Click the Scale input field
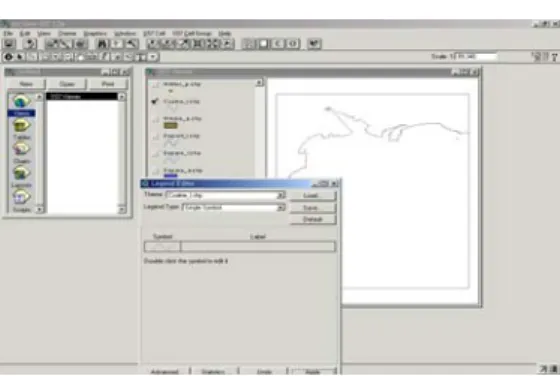Image resolution: width=560 pixels, height=376 pixels. pyautogui.click(x=476, y=57)
